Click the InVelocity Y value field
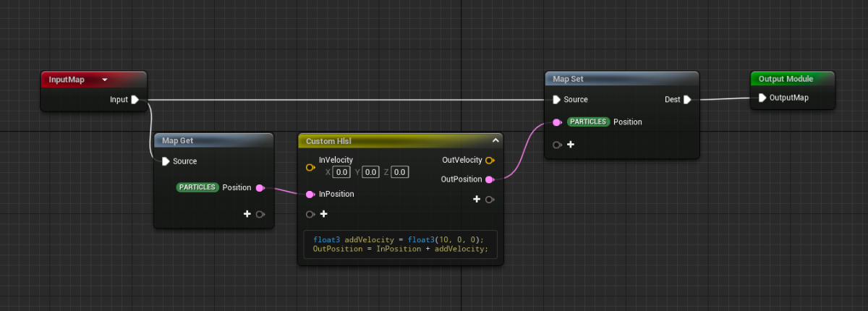This screenshot has width=868, height=311. click(x=370, y=172)
